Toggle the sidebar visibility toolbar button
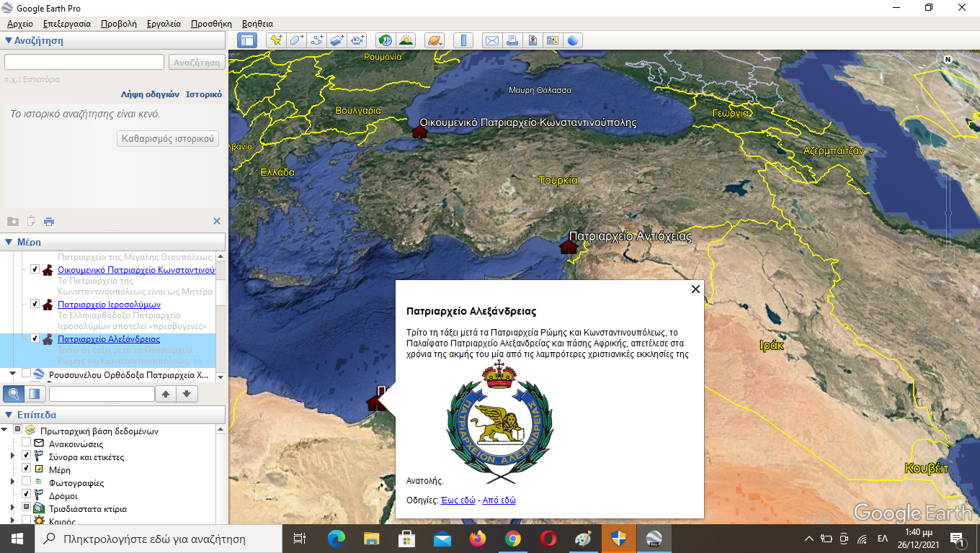 click(x=247, y=40)
